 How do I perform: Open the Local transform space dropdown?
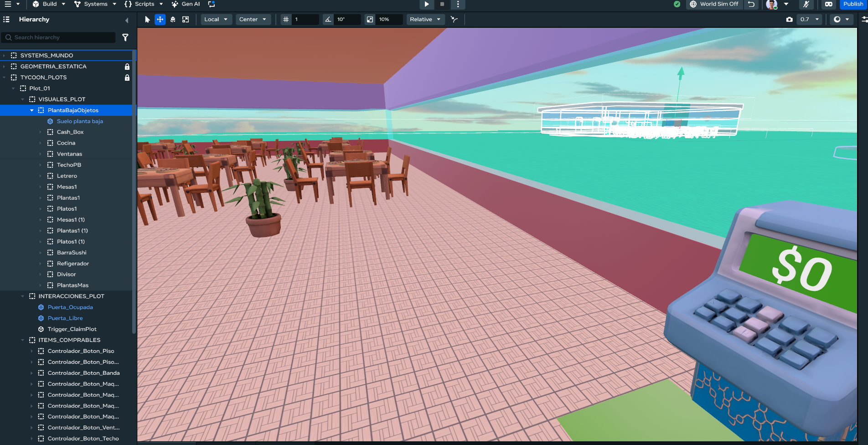coord(216,20)
